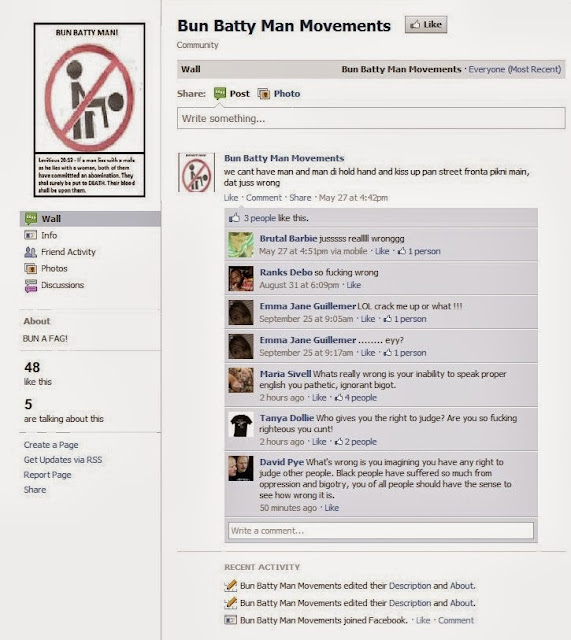Open the Get Updates via RSS link
The image size is (571, 640).
pos(63,460)
